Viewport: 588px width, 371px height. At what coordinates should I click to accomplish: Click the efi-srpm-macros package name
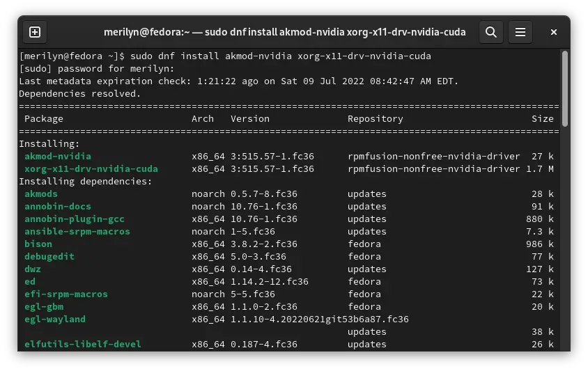coord(66,294)
